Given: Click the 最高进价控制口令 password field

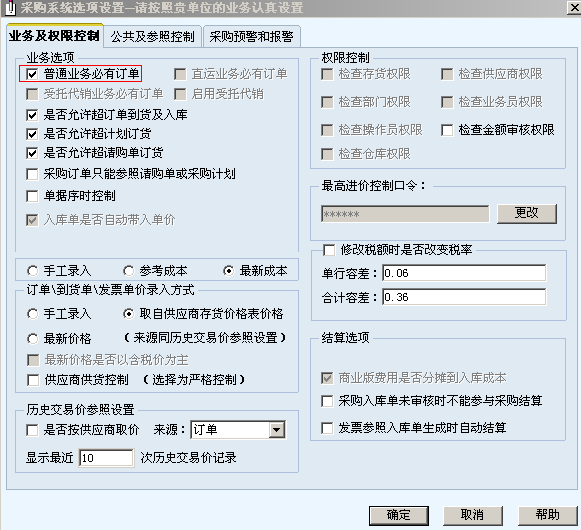Looking at the screenshot, I should point(405,214).
